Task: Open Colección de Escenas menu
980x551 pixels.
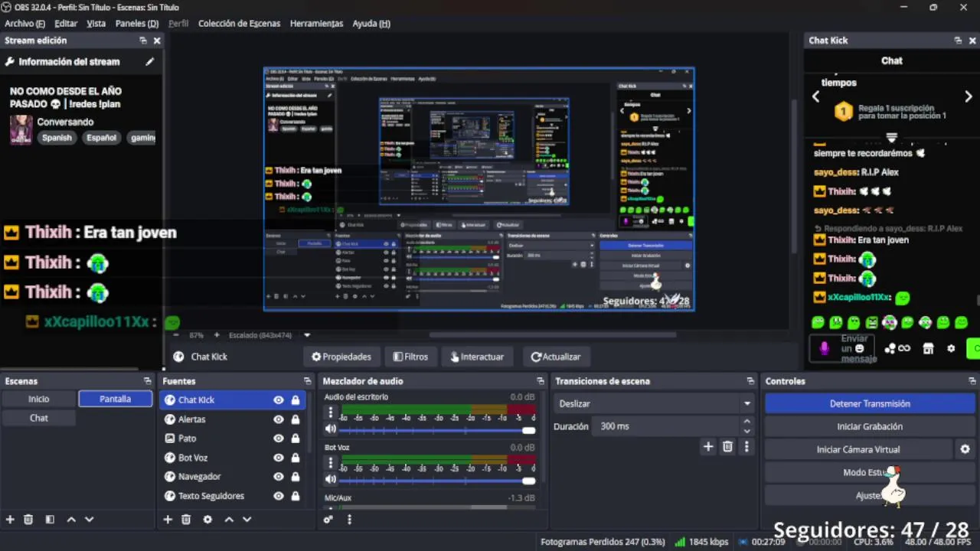Action: [x=239, y=24]
